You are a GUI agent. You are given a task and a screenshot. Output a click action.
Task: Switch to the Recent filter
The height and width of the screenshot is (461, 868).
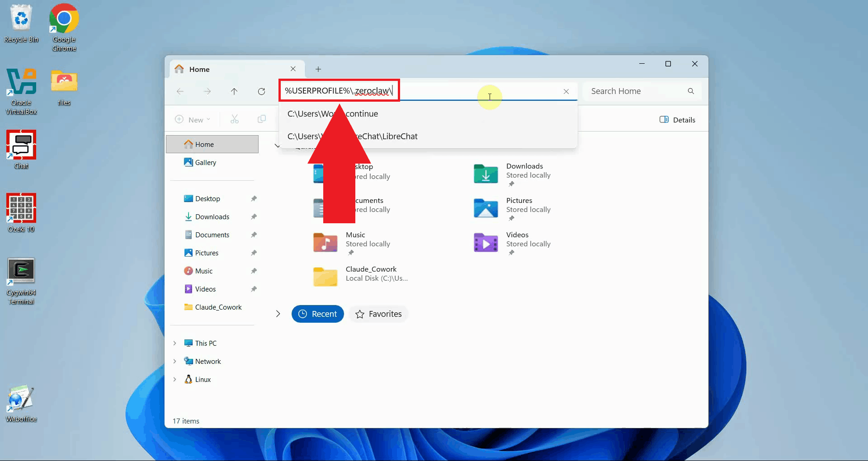(317, 314)
